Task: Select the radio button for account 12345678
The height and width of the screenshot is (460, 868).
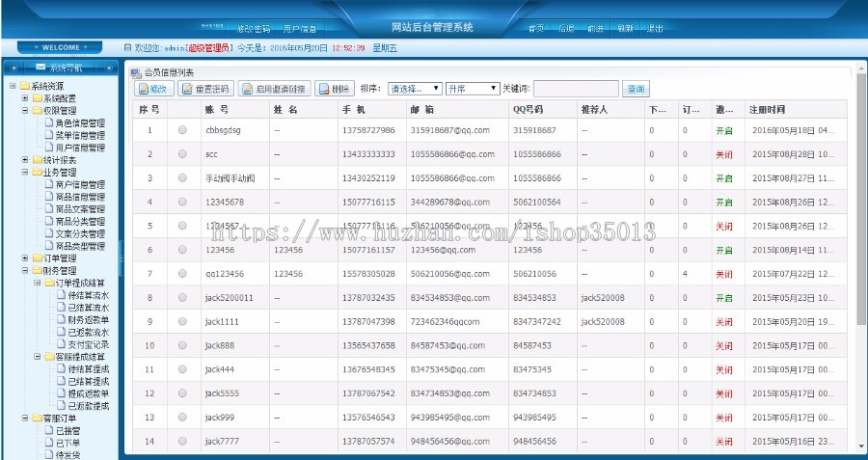Action: (x=182, y=202)
